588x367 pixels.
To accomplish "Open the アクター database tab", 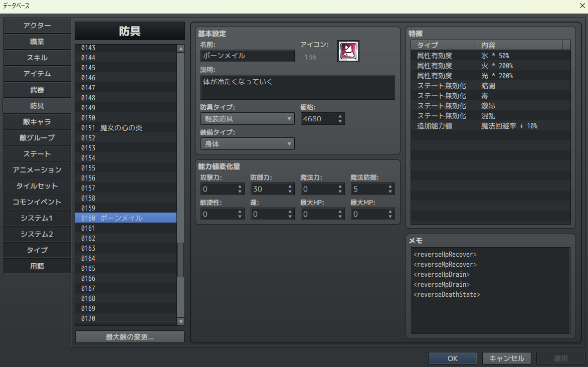I will 37,26.
